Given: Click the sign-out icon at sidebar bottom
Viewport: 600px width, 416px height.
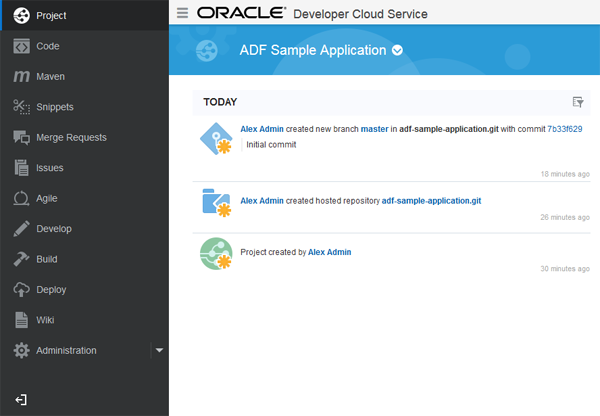Looking at the screenshot, I should (21, 399).
